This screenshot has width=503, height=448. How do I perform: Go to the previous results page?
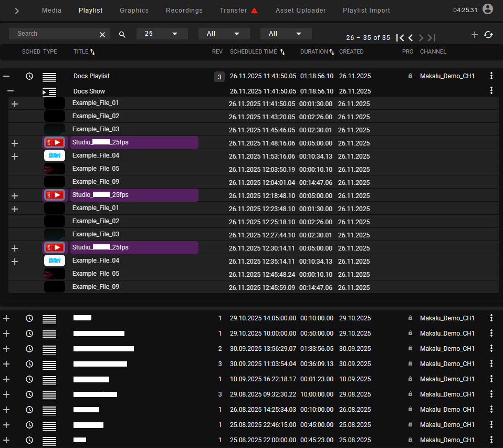click(411, 38)
